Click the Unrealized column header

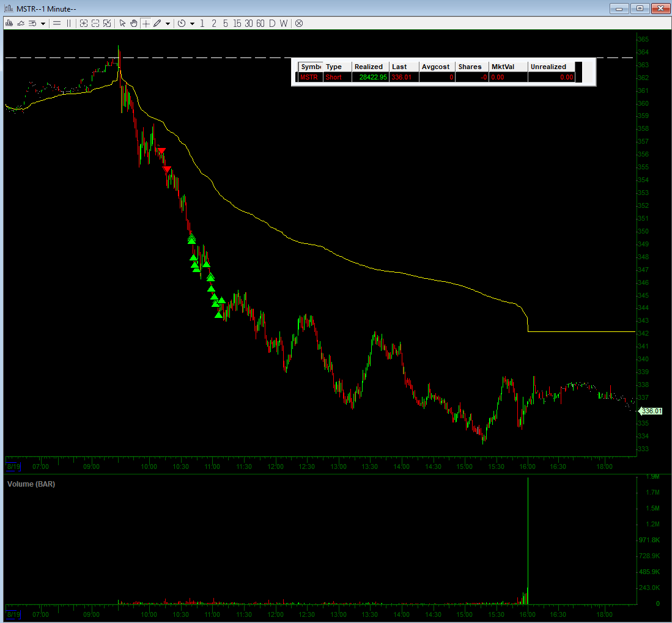551,67
